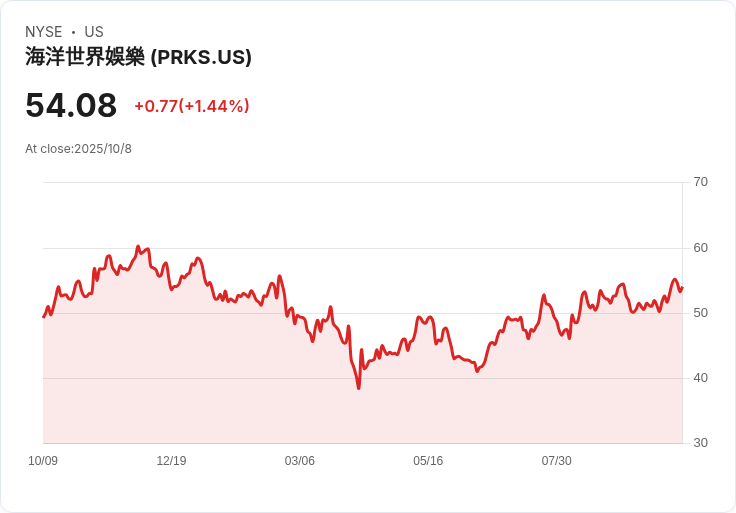The width and height of the screenshot is (736, 513).
Task: Click the lowest dip of the price line
Action: pos(358,387)
